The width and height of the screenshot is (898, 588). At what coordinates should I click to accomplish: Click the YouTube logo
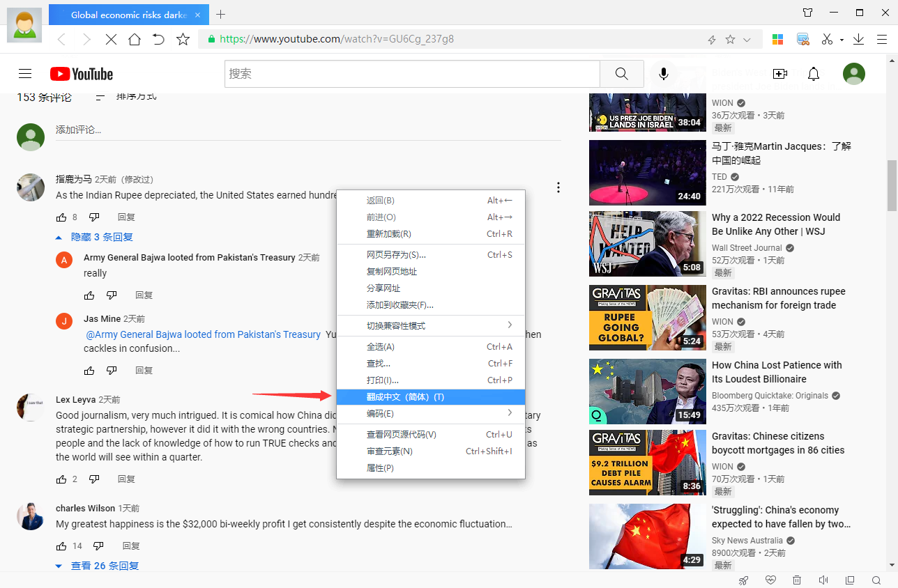82,74
